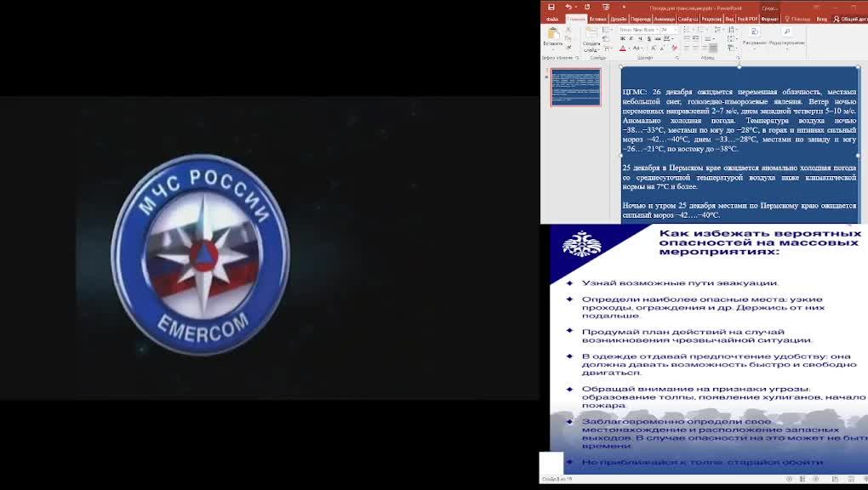This screenshot has height=490, width=868.
Task: Align paragraph text left
Action: [x=687, y=48]
